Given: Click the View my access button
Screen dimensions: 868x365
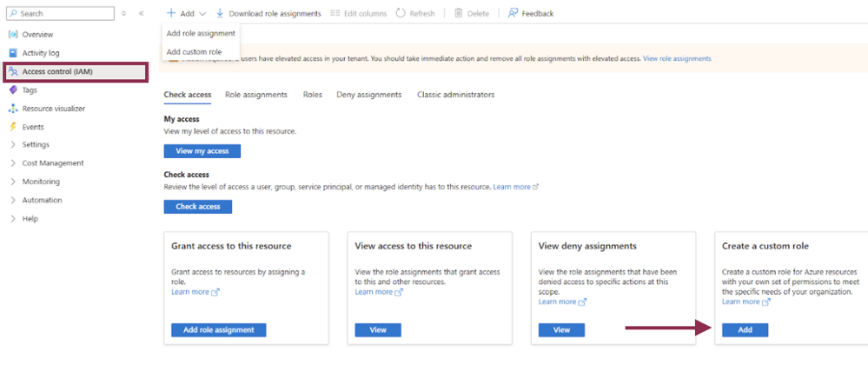Looking at the screenshot, I should pos(202,151).
